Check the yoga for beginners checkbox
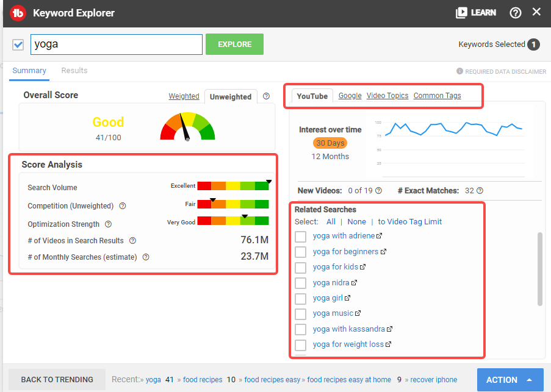Screen dimensions: 551x392 click(x=300, y=252)
